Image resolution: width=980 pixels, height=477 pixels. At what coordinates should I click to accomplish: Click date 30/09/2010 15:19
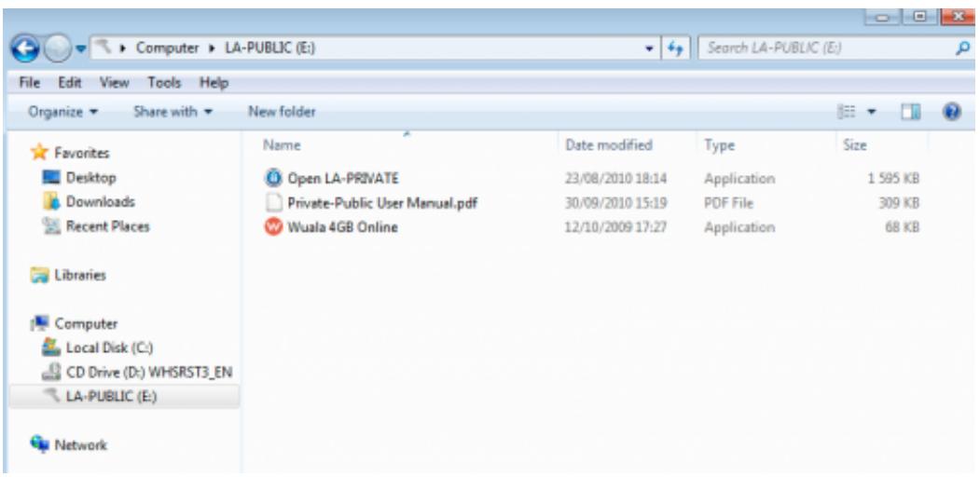click(x=616, y=203)
